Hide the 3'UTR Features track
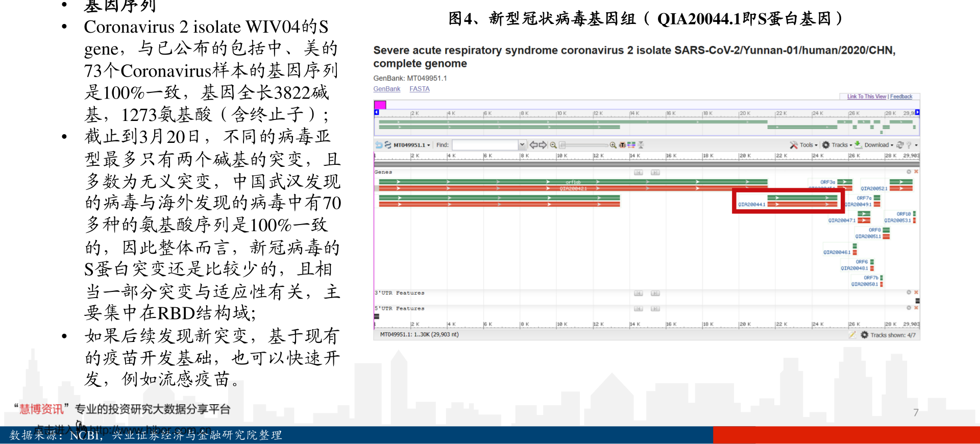 tap(916, 292)
